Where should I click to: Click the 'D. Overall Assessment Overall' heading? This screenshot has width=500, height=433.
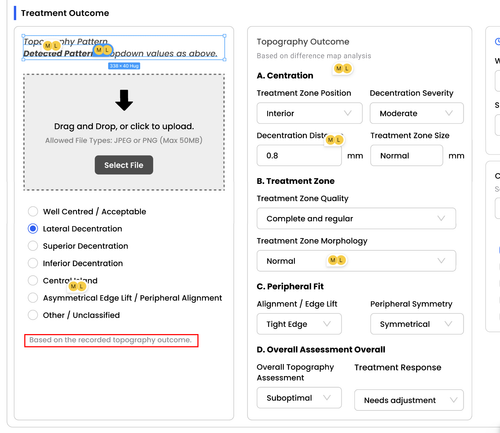(x=321, y=349)
